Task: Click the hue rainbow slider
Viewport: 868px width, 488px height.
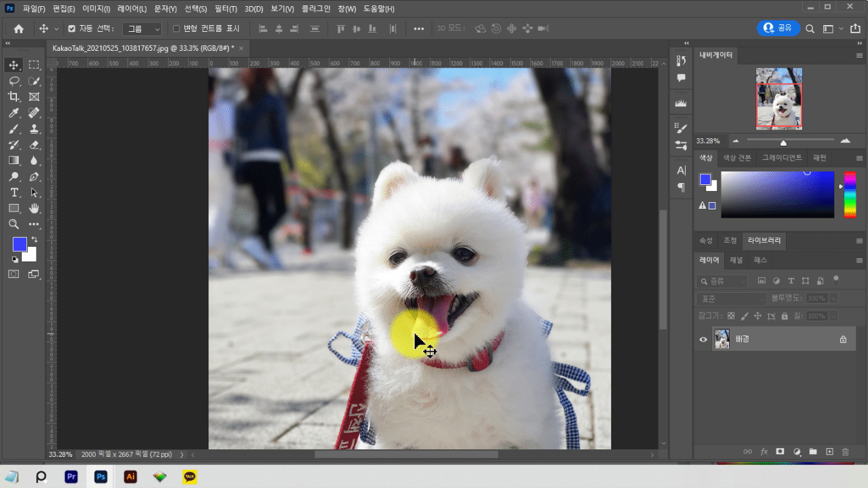Action: tap(850, 195)
